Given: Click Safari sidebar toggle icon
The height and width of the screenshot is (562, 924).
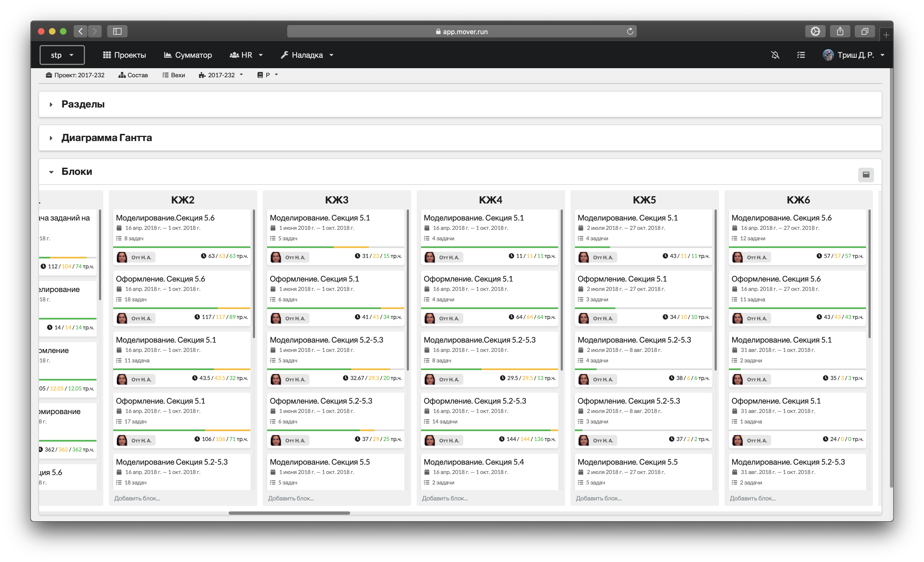Looking at the screenshot, I should [117, 31].
